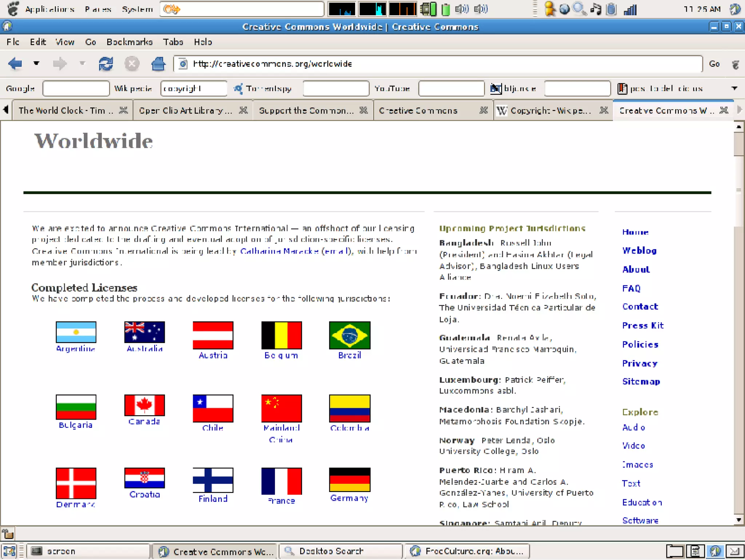Image resolution: width=745 pixels, height=560 pixels.
Task: Expand the bookmarks toolbar overflow arrow
Action: tap(734, 88)
